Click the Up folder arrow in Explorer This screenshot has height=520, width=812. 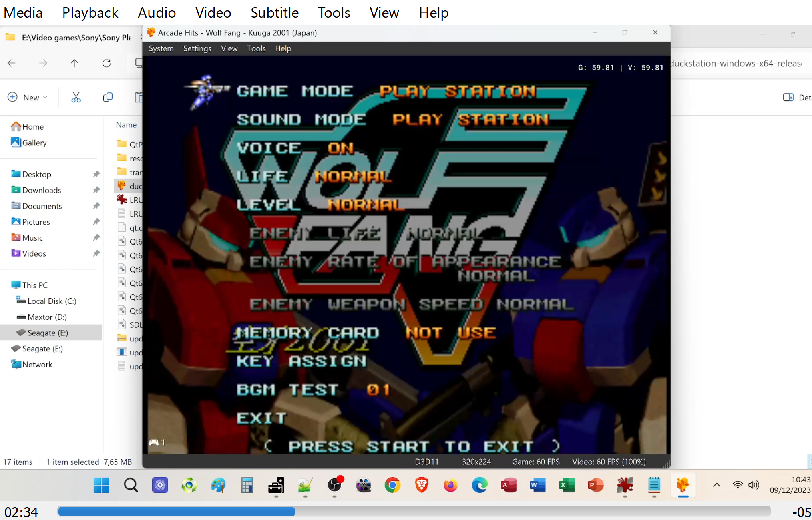click(74, 63)
